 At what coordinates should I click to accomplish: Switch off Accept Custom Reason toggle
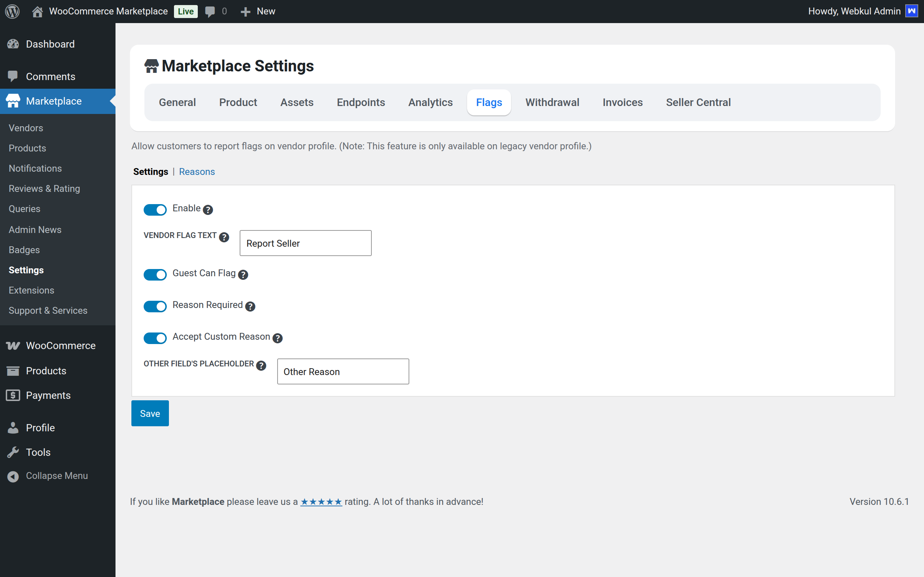coord(155,338)
